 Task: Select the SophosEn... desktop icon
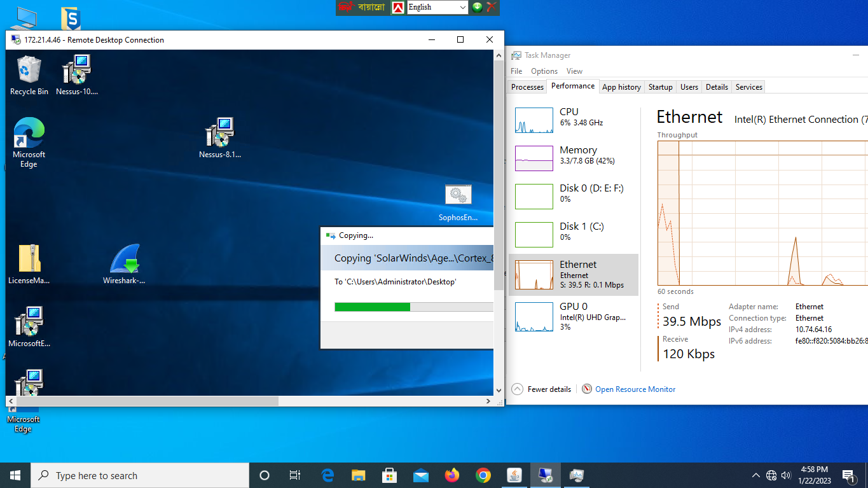458,203
